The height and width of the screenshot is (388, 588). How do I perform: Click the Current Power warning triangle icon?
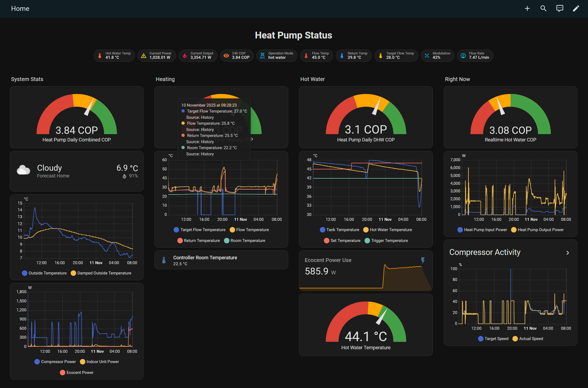click(144, 56)
